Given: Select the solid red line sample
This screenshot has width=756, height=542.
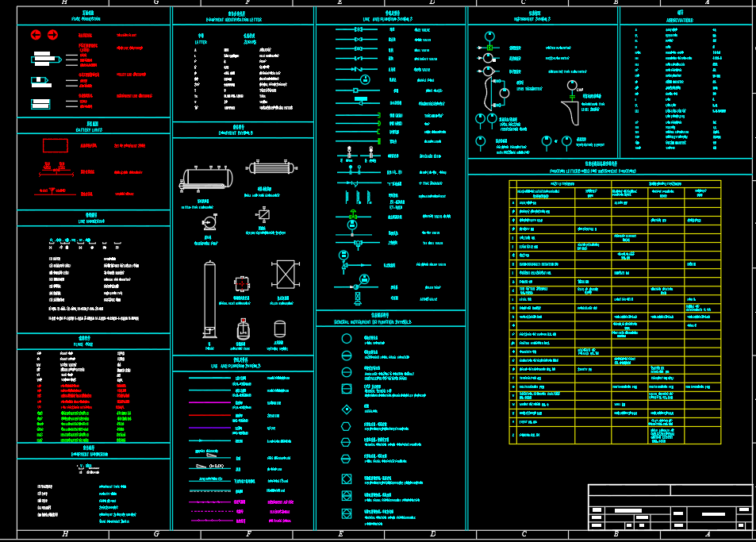Looking at the screenshot, I should point(209,414).
